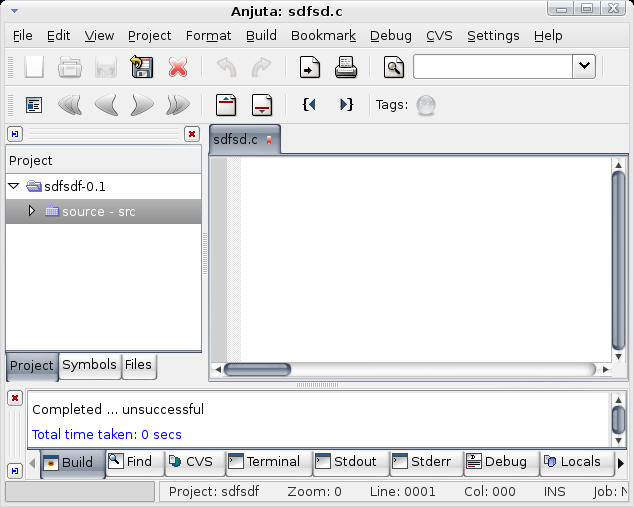This screenshot has width=634, height=507.
Task: Open the View menu
Action: point(99,36)
